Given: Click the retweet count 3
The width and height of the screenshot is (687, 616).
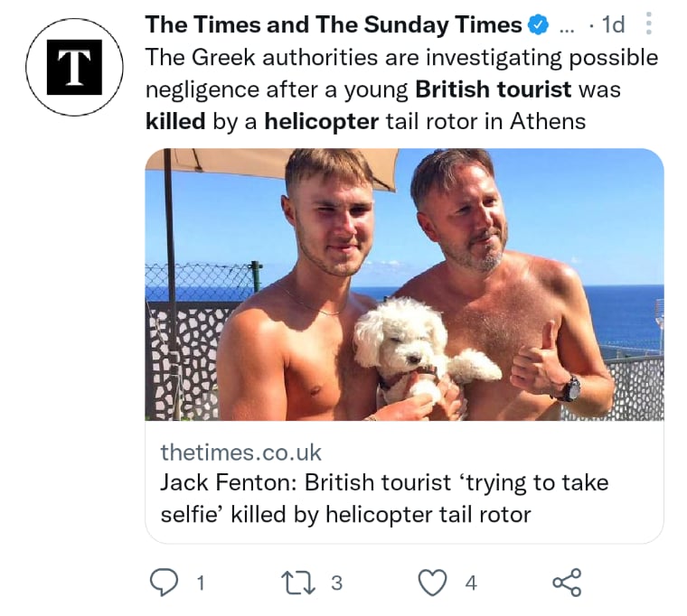Looking at the screenshot, I should (x=336, y=583).
